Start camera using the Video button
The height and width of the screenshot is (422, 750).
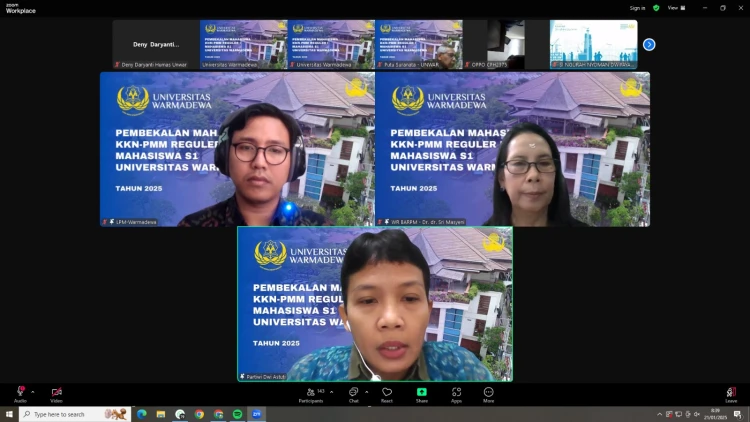click(x=56, y=395)
